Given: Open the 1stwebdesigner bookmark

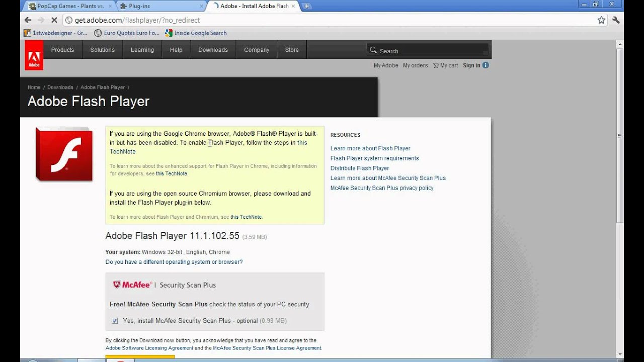Looking at the screenshot, I should (x=55, y=33).
